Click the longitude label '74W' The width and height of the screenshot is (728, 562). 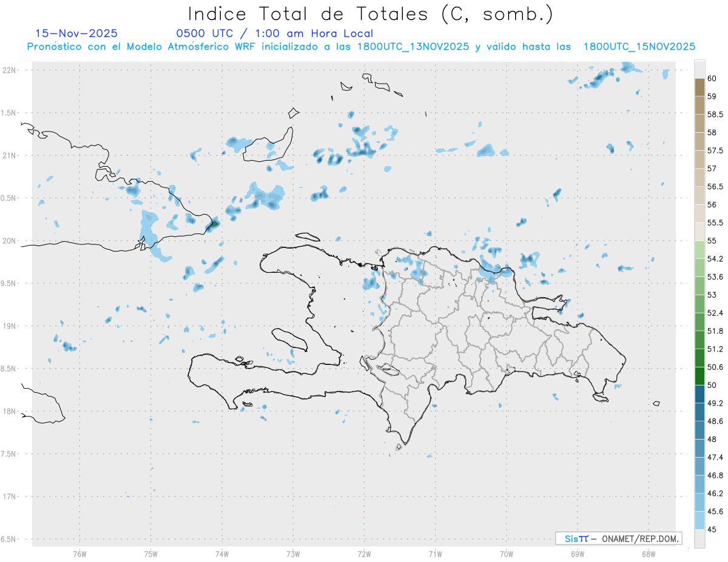click(222, 554)
